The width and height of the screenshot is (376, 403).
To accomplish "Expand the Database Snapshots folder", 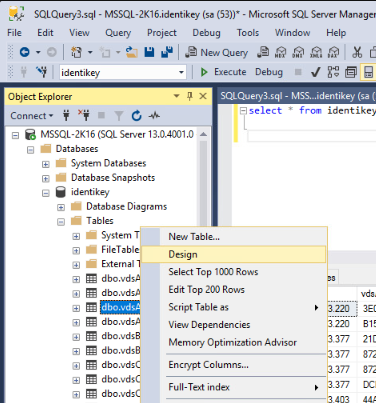I will pyautogui.click(x=46, y=178).
